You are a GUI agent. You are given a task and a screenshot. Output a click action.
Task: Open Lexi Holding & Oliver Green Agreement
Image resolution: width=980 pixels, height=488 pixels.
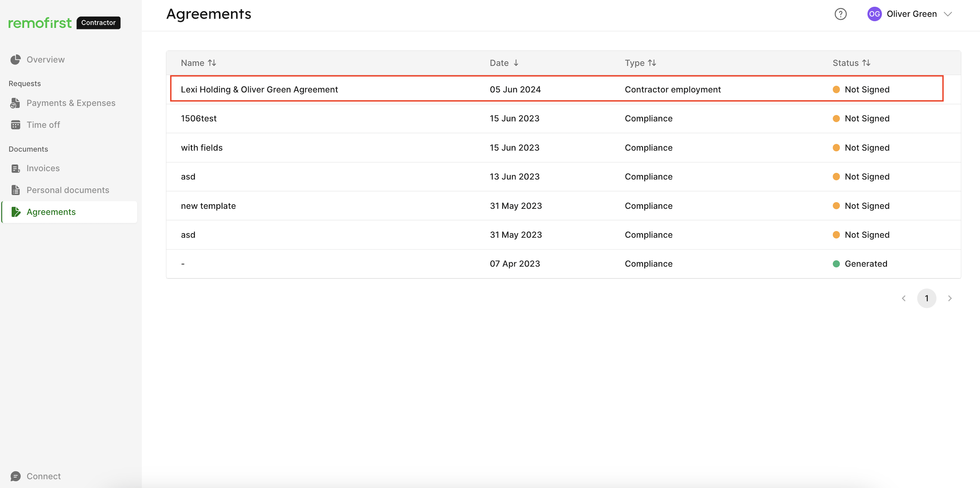tap(259, 89)
